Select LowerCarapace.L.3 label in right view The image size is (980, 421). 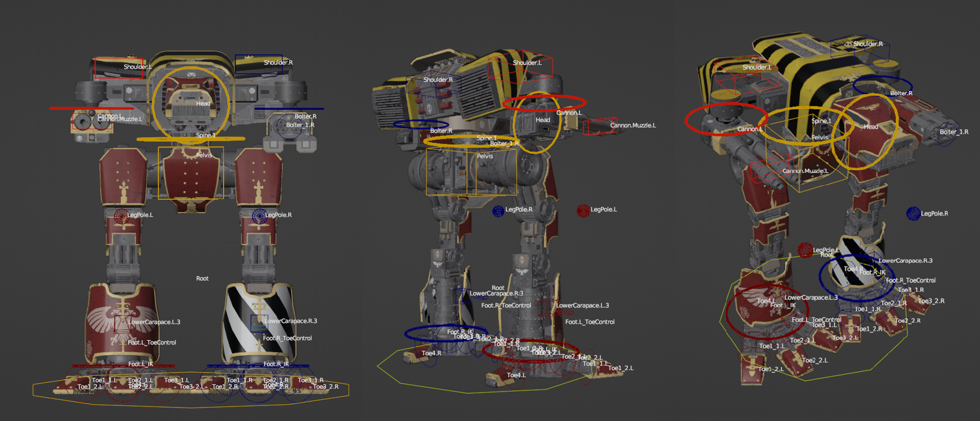coord(811,297)
